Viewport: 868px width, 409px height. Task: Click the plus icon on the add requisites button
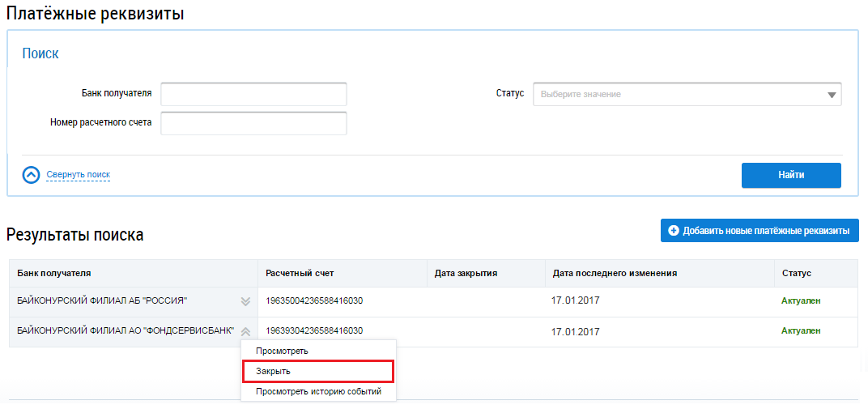click(673, 231)
